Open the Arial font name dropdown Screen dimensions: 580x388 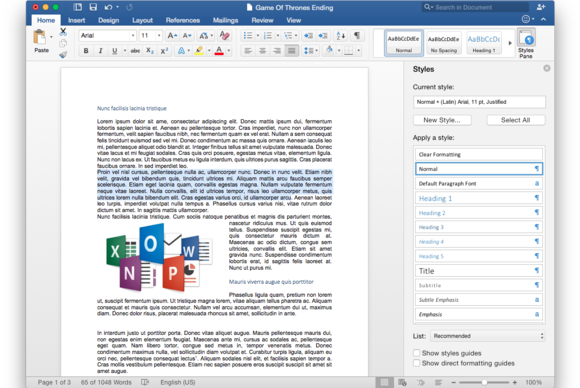click(133, 36)
